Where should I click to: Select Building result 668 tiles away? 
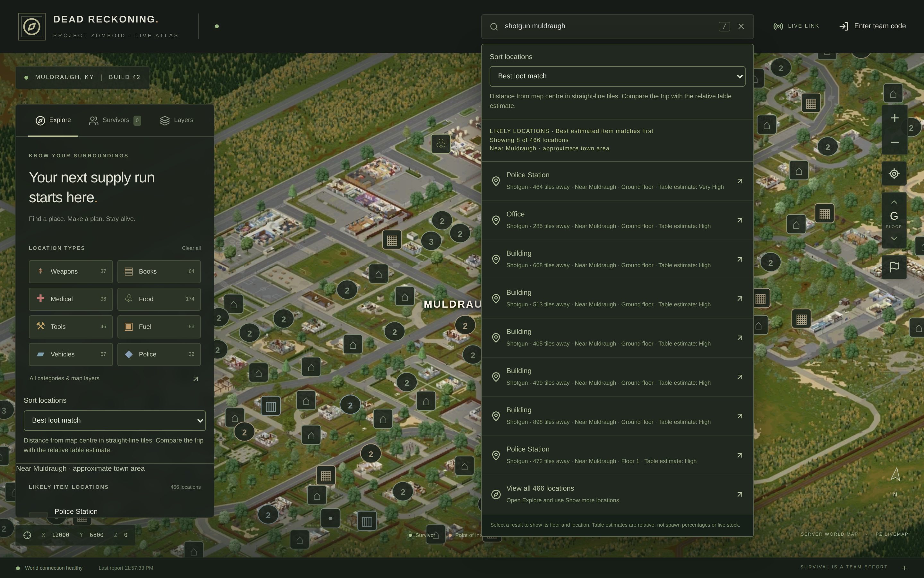[617, 259]
